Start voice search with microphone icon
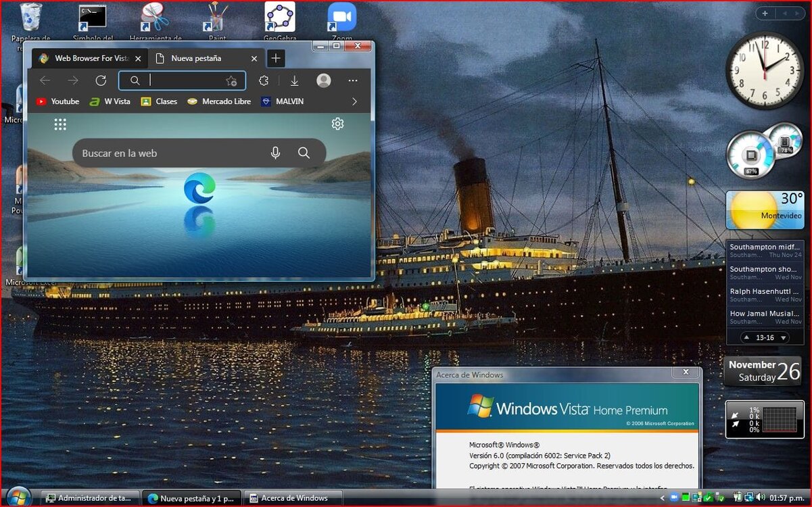Viewport: 812px width, 507px height. tap(275, 153)
